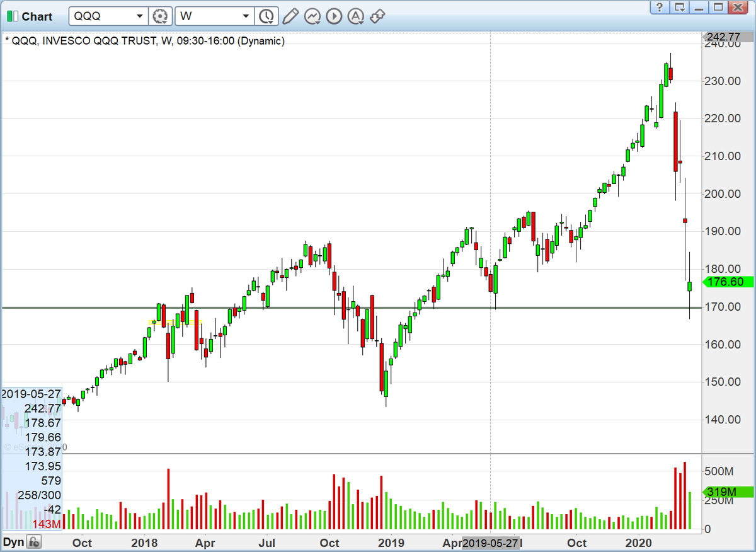Click the Jul time axis label

pyautogui.click(x=268, y=543)
